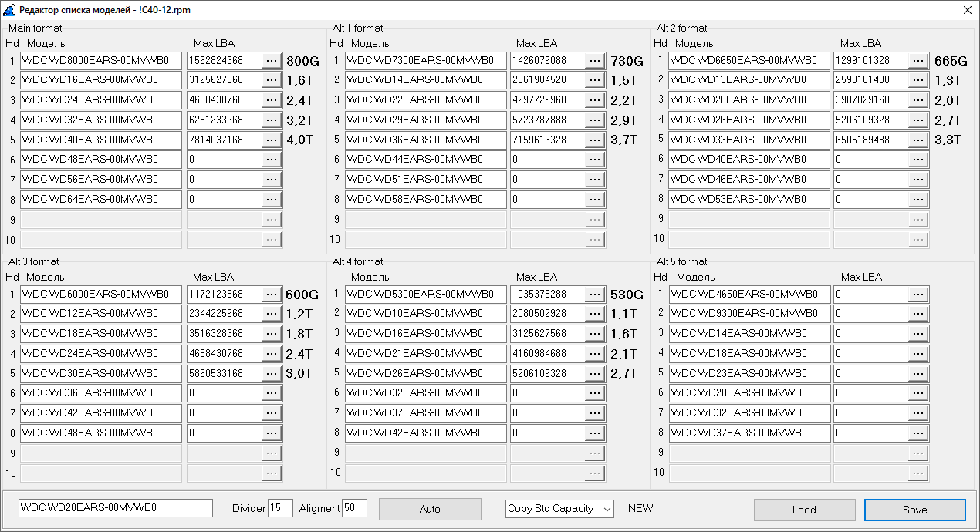Click the Alt 5 format group label
The width and height of the screenshot is (980, 532).
682,262
